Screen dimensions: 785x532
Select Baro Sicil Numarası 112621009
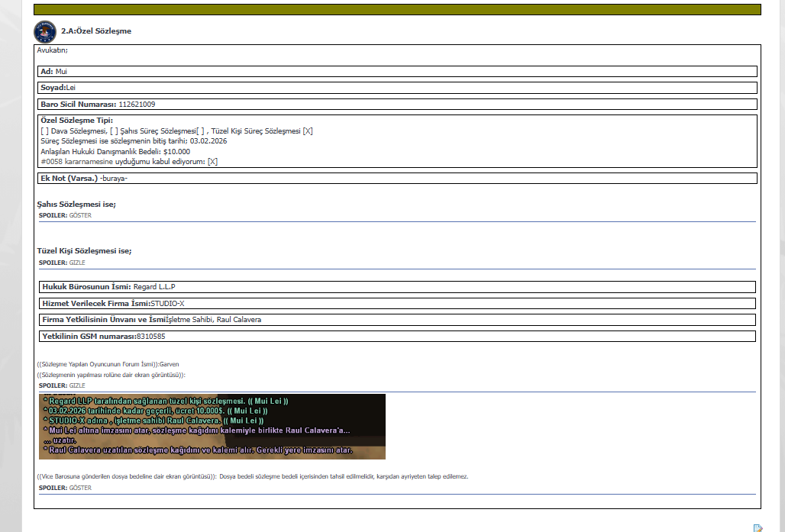coord(137,105)
